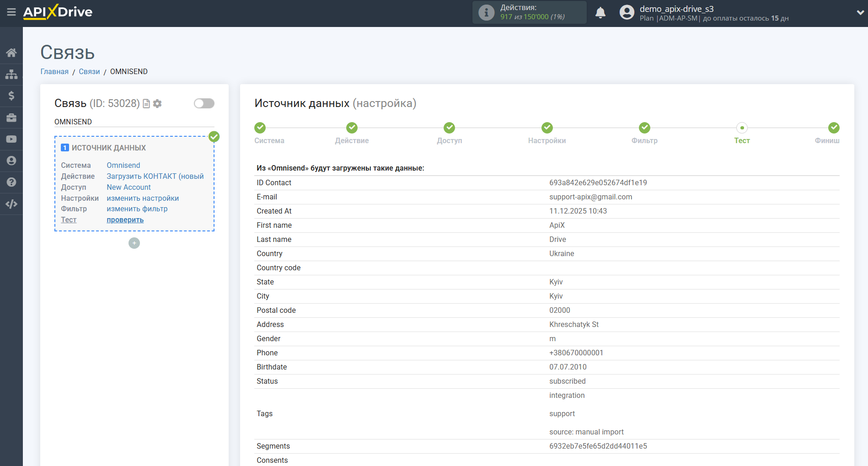868x466 pixels.
Task: Click the actions usage info panel
Action: (x=529, y=12)
